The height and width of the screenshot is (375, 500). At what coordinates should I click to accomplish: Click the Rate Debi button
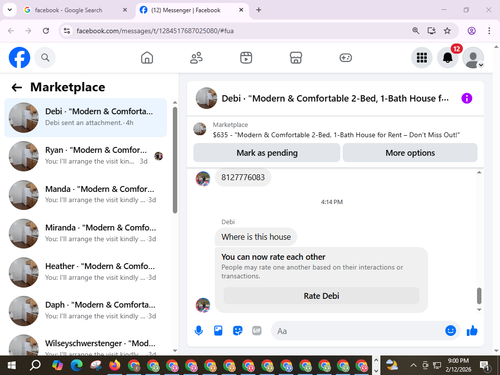[321, 296]
